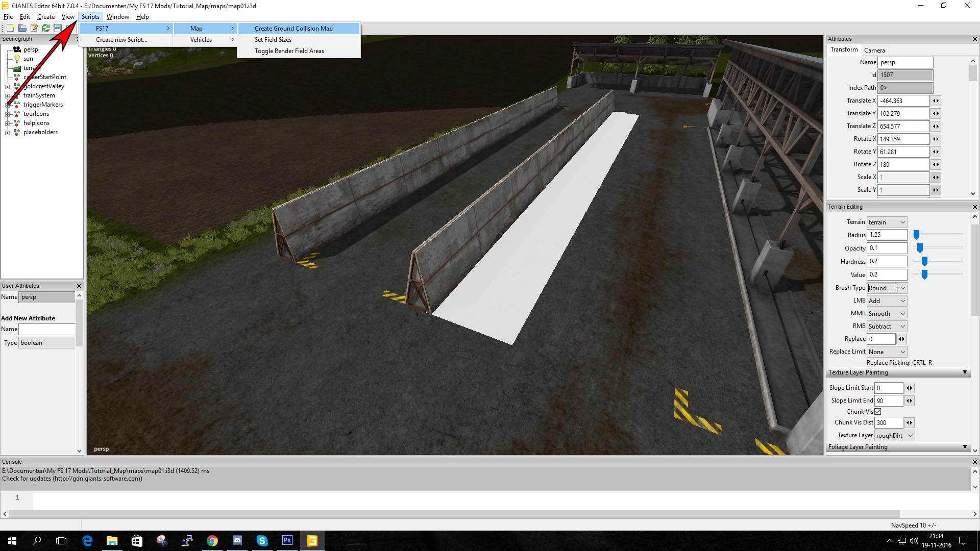
Task: Switch to the Camera tab
Action: click(x=874, y=51)
